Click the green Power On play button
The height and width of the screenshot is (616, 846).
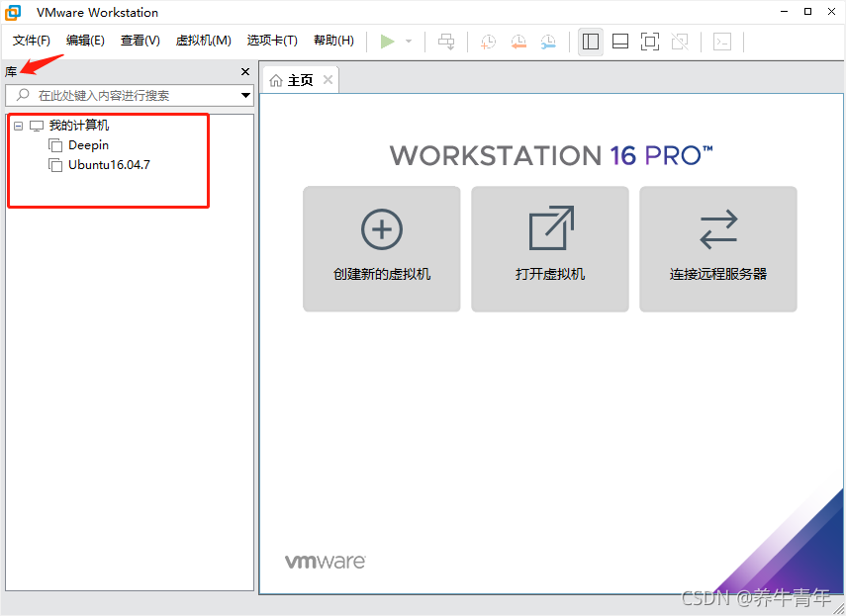point(388,42)
